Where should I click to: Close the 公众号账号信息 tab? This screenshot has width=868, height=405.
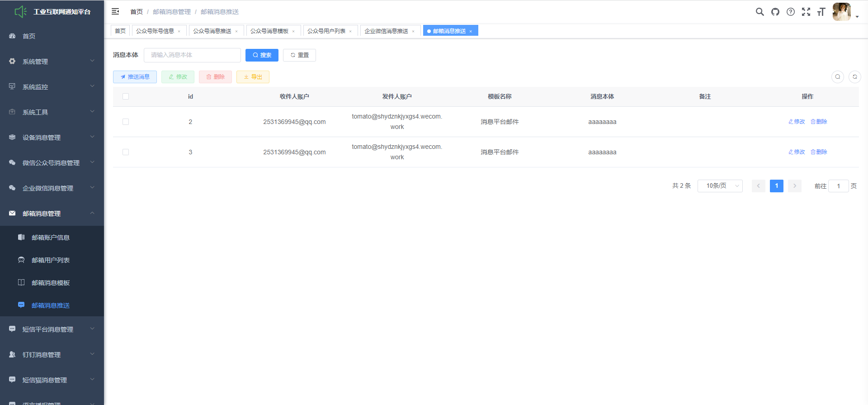(179, 31)
